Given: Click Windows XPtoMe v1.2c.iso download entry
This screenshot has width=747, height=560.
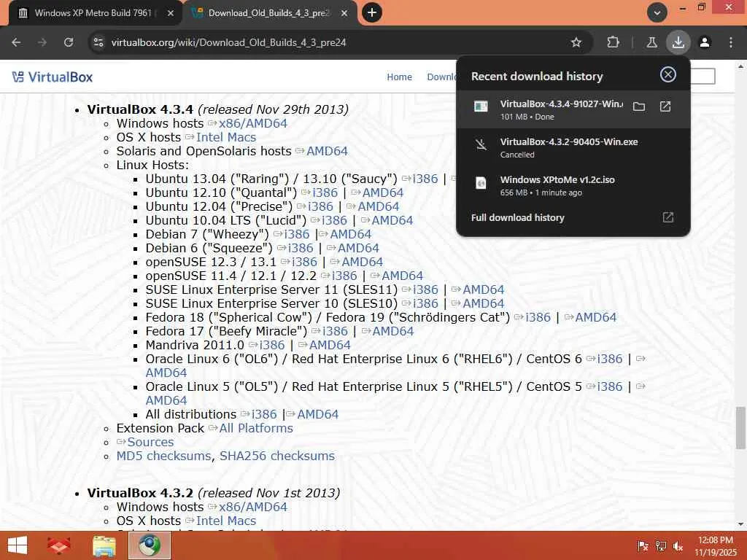Looking at the screenshot, I should (573, 186).
